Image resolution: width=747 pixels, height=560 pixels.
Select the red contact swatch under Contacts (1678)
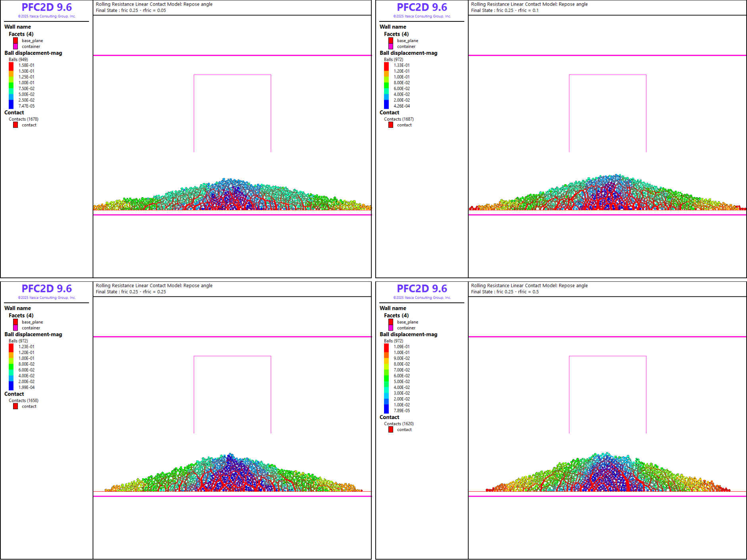[x=15, y=125]
